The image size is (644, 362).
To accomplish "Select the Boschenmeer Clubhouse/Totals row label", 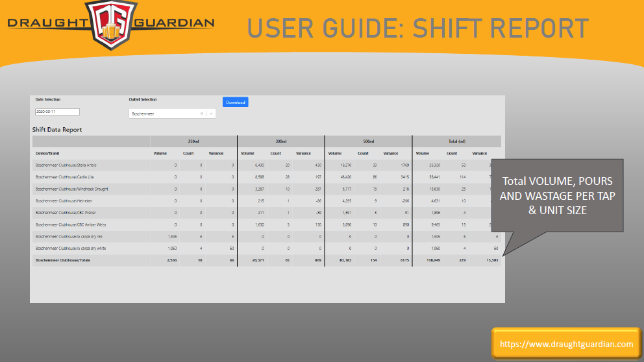I will [63, 260].
